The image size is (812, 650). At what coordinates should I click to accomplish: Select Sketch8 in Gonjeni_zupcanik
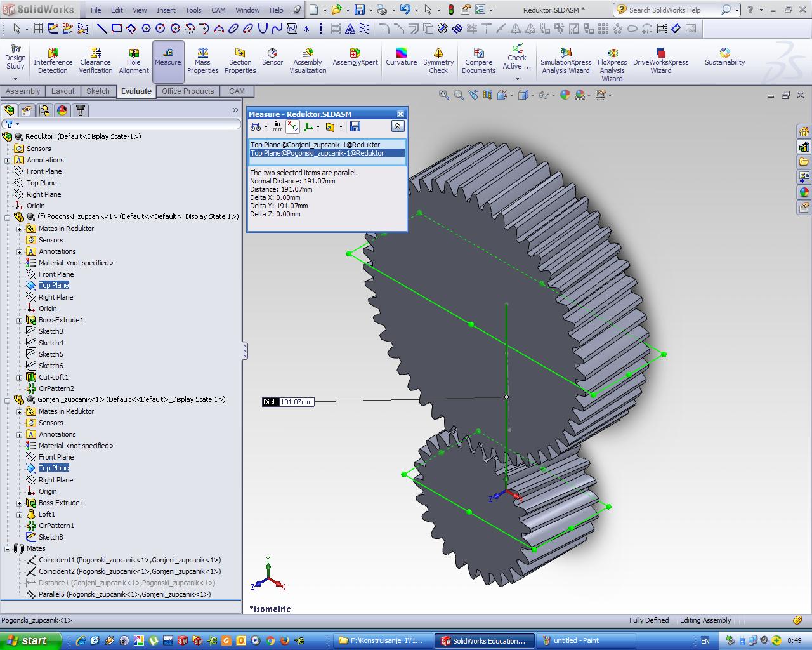click(x=51, y=537)
